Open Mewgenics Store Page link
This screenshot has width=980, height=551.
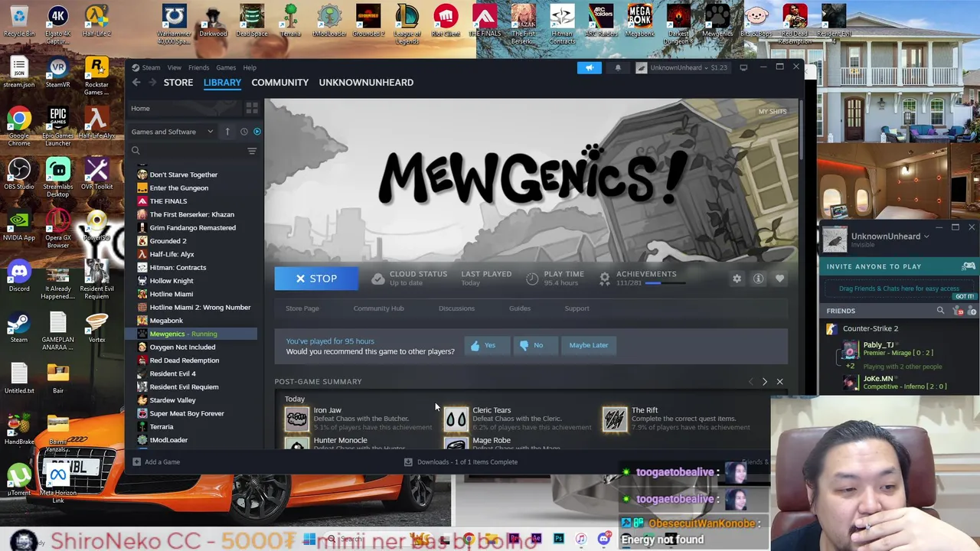[302, 308]
